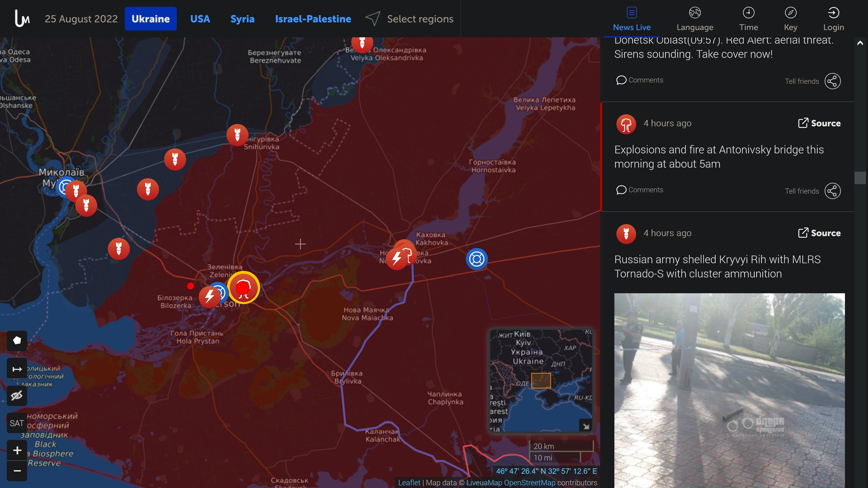Viewport: 868px width, 488px height.
Task: Click bomb icon beside Kryvyi Rih news
Action: coord(626,234)
